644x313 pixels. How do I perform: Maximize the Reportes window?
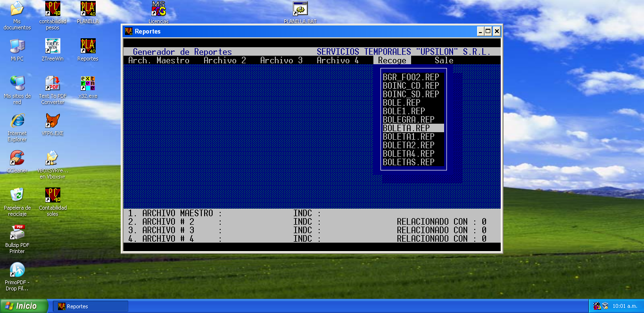pyautogui.click(x=488, y=31)
